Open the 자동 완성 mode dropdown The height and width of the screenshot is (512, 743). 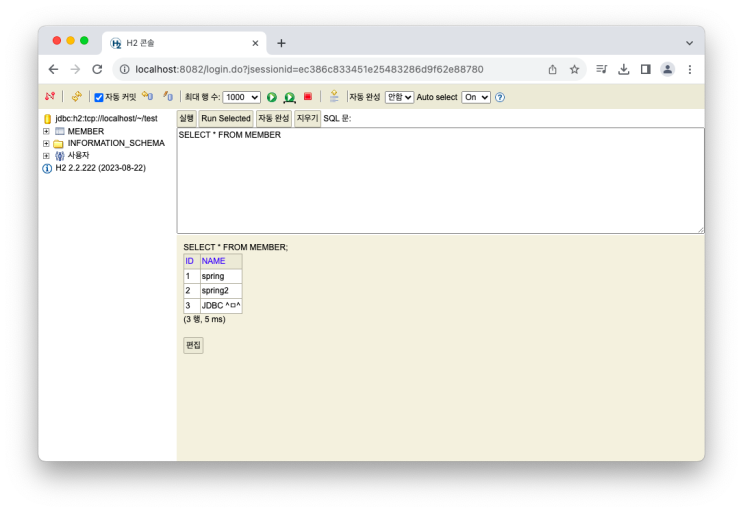[399, 97]
